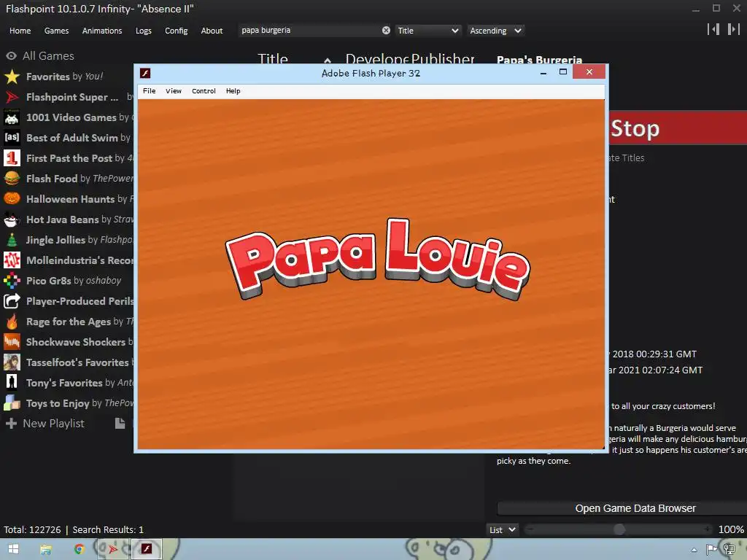Switch to Flash Player taskbar icon
Image resolution: width=747 pixels, height=560 pixels.
point(146,550)
